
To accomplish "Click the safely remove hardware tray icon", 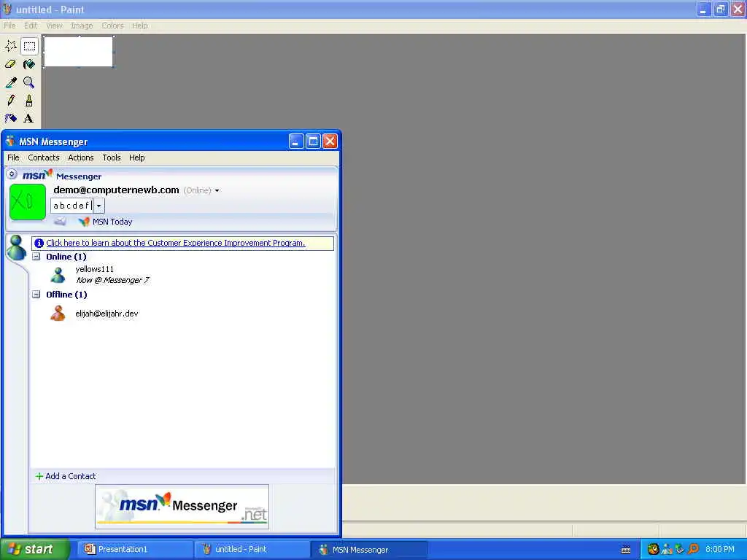I will 679,549.
